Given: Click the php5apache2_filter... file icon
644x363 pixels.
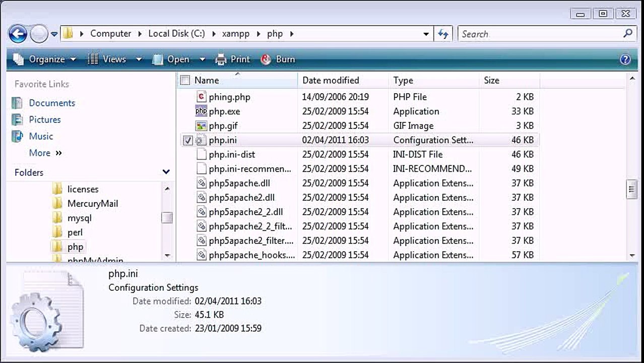Looking at the screenshot, I should point(201,240).
